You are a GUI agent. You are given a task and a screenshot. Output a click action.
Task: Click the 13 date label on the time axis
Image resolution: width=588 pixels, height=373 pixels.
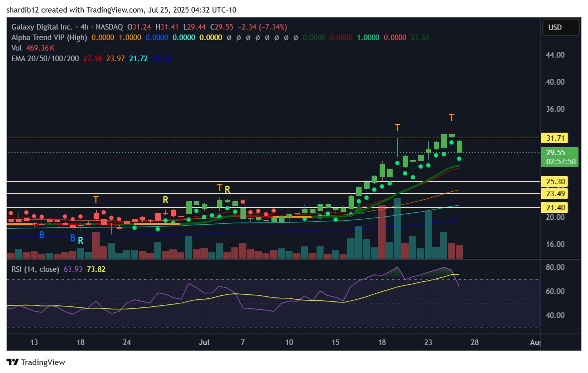[34, 342]
